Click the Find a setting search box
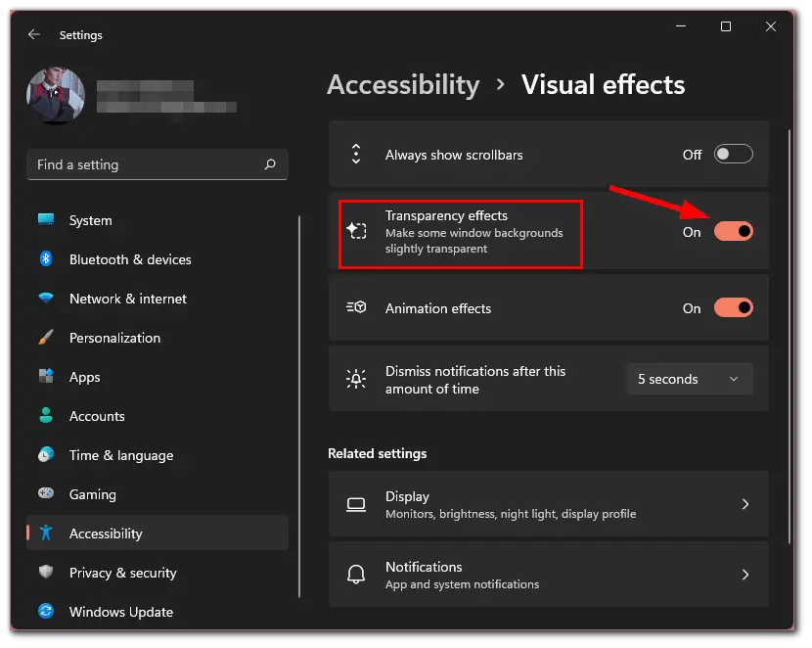812x648 pixels. [x=158, y=164]
